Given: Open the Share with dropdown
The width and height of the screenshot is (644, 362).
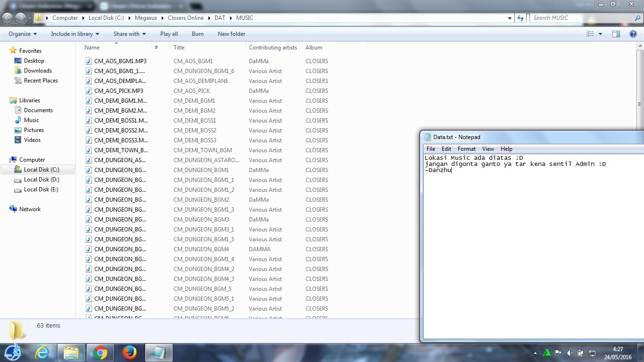Looking at the screenshot, I should tap(130, 34).
